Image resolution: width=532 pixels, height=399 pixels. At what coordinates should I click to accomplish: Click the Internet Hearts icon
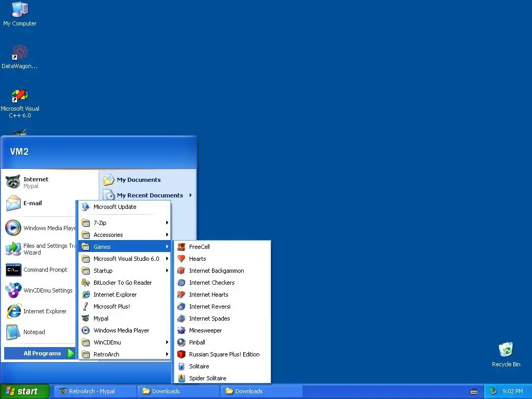click(x=181, y=294)
